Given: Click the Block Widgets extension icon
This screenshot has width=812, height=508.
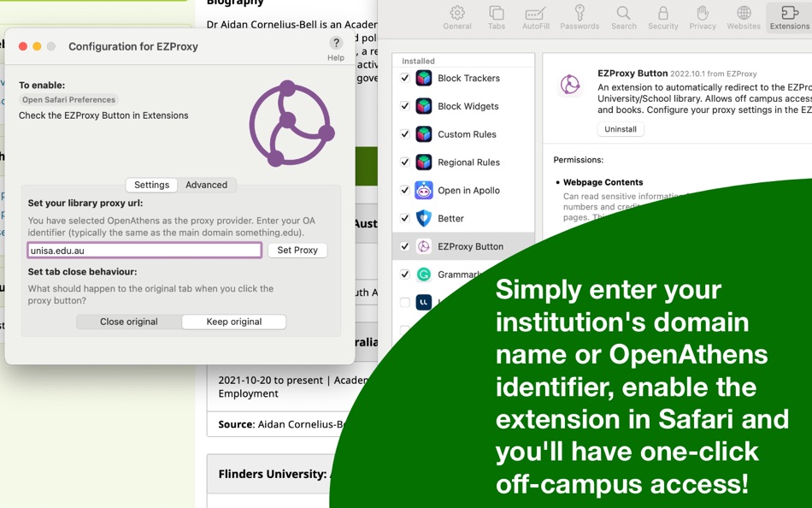Looking at the screenshot, I should pos(424,106).
